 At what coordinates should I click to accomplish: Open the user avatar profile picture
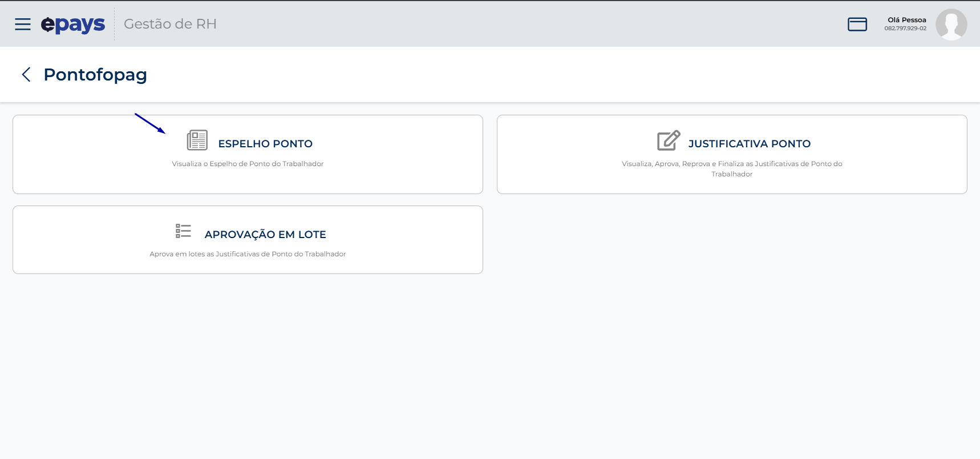coord(951,24)
